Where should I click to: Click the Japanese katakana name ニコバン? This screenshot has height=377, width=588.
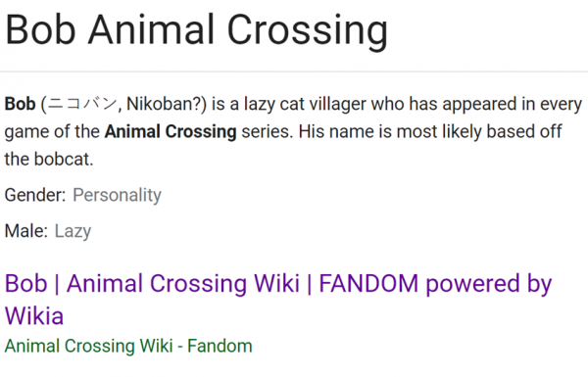82,104
